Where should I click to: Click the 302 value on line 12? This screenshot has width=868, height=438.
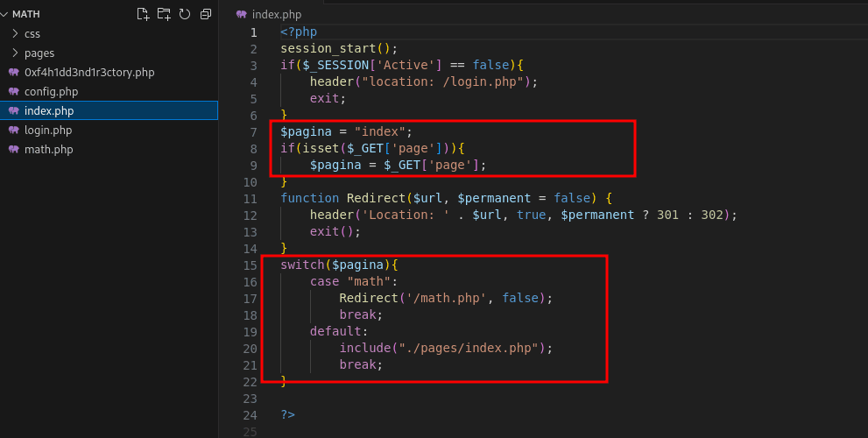click(x=712, y=215)
